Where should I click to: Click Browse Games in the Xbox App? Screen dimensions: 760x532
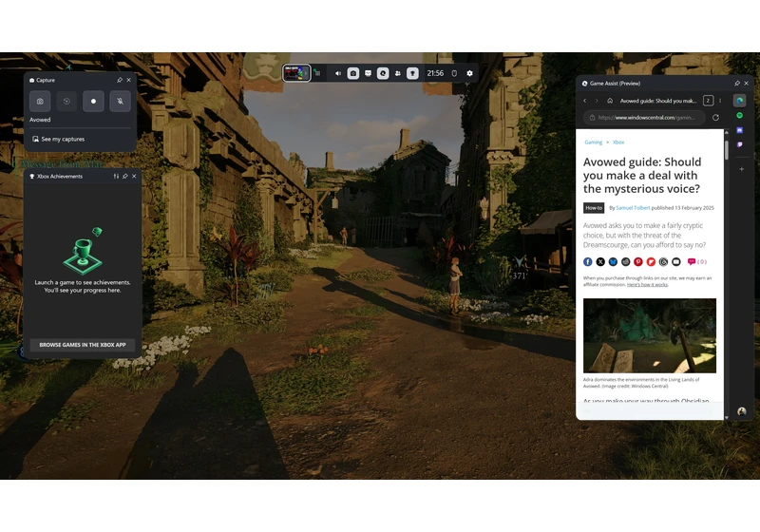pos(83,345)
